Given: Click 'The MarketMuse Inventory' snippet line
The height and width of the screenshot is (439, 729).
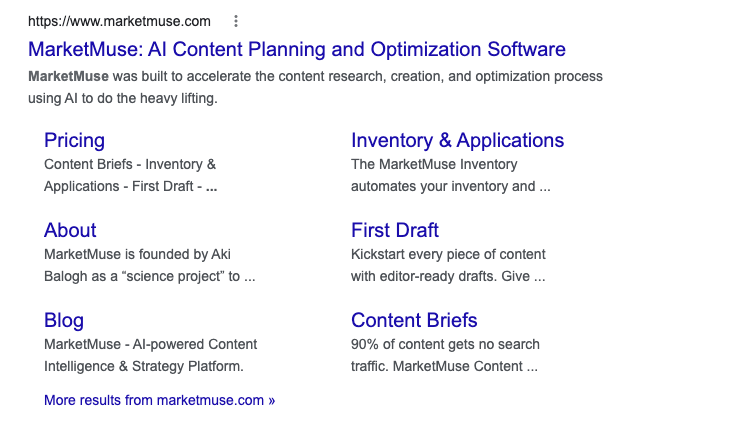Looking at the screenshot, I should click(434, 164).
